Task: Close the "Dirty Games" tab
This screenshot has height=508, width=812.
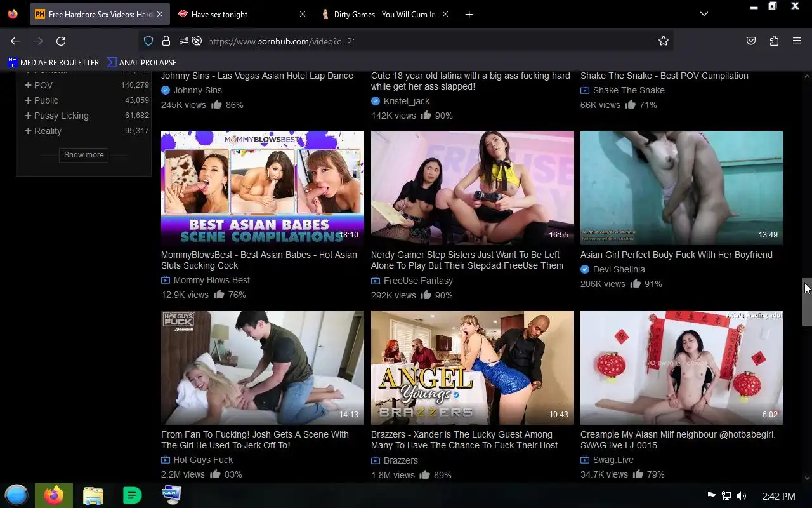Action: (x=445, y=14)
